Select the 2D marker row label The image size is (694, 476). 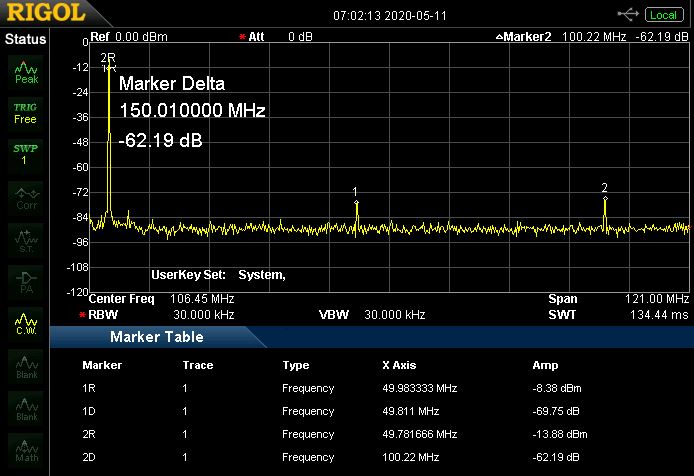89,457
